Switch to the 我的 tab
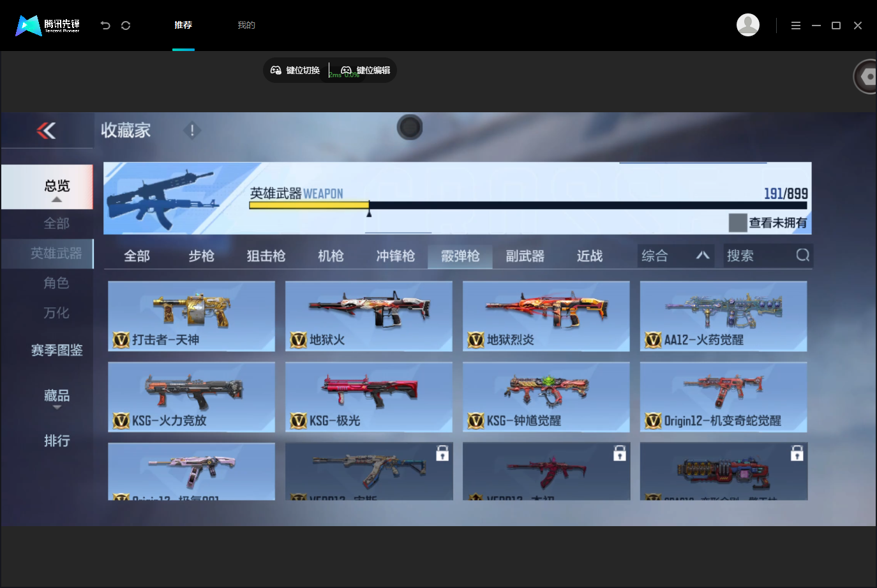Viewport: 877px width, 588px height. coord(246,26)
